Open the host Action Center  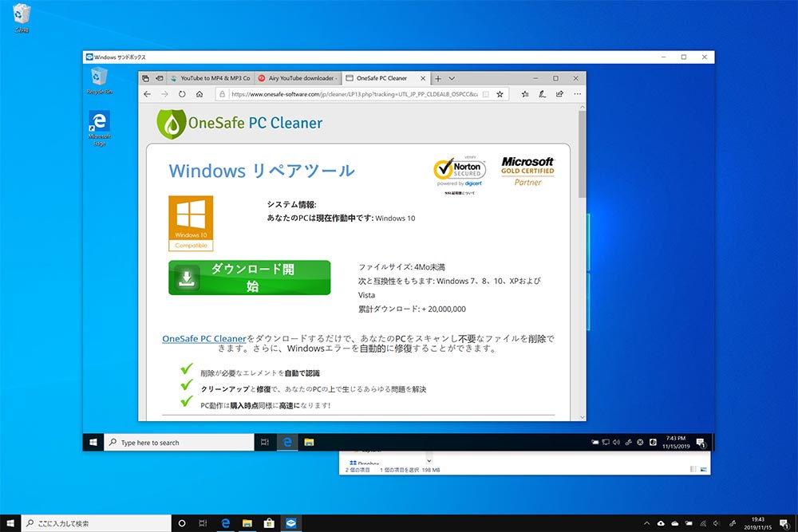point(784,523)
